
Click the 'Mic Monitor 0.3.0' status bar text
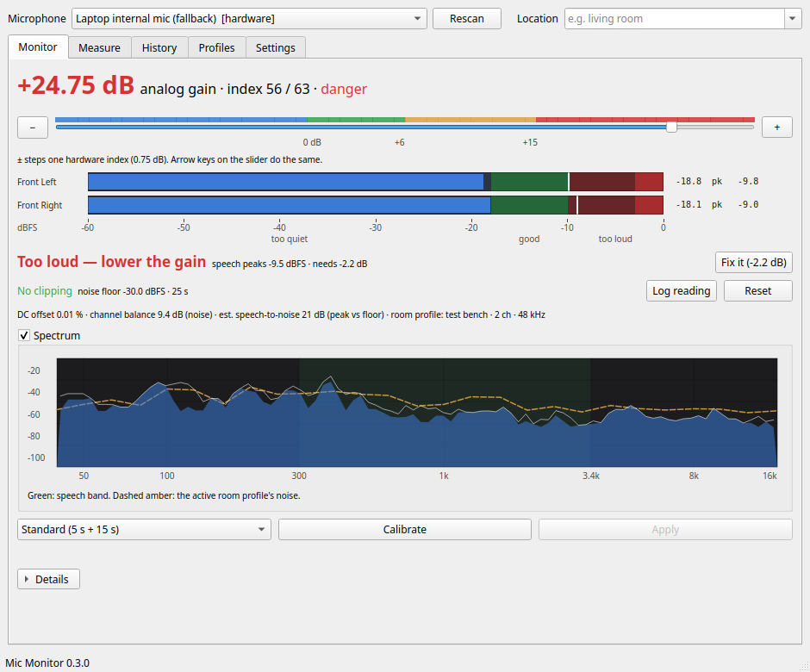click(47, 663)
